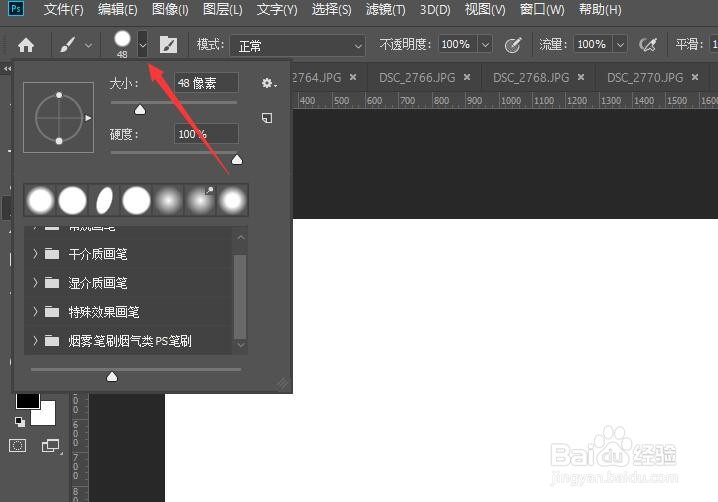Viewport: 718px width, 502px height.
Task: Switch to the DSC_2770.JPG tab
Action: [x=645, y=78]
